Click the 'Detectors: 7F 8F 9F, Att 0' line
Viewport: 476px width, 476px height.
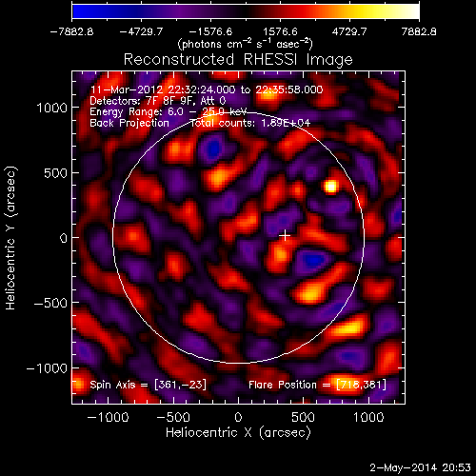click(x=158, y=101)
